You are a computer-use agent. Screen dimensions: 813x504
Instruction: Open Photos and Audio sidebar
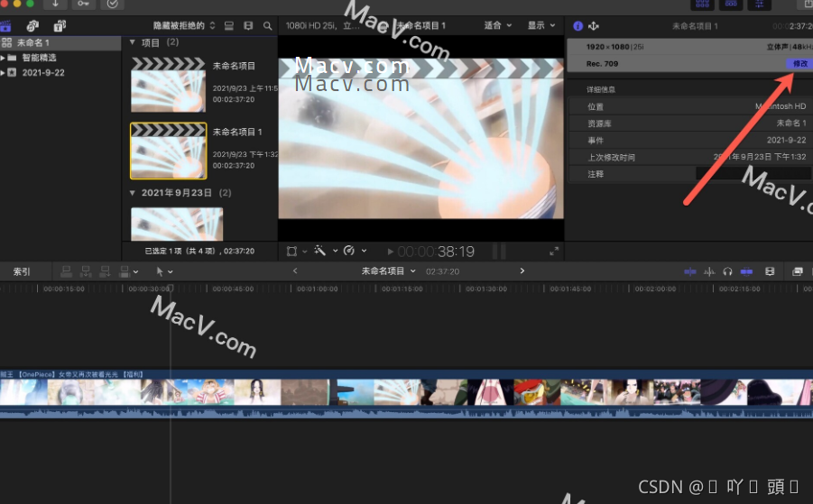(32, 25)
